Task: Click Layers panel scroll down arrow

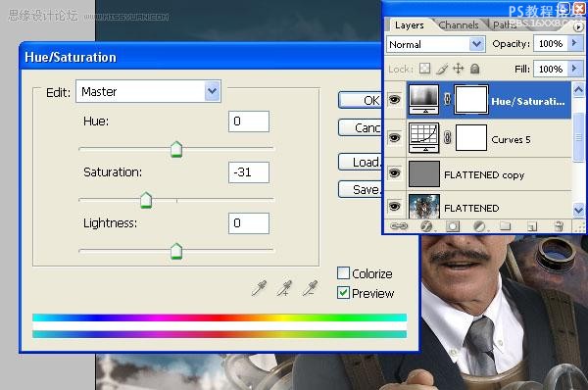Action: [x=578, y=210]
